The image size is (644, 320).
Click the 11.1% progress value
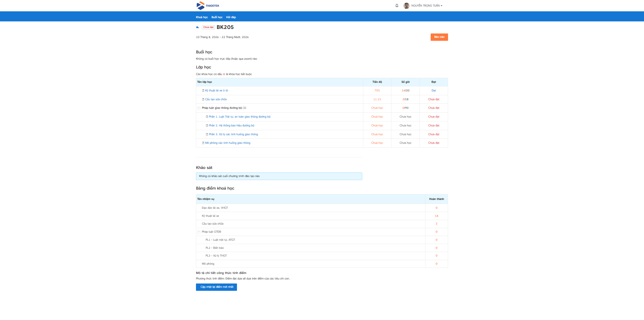pos(377,99)
